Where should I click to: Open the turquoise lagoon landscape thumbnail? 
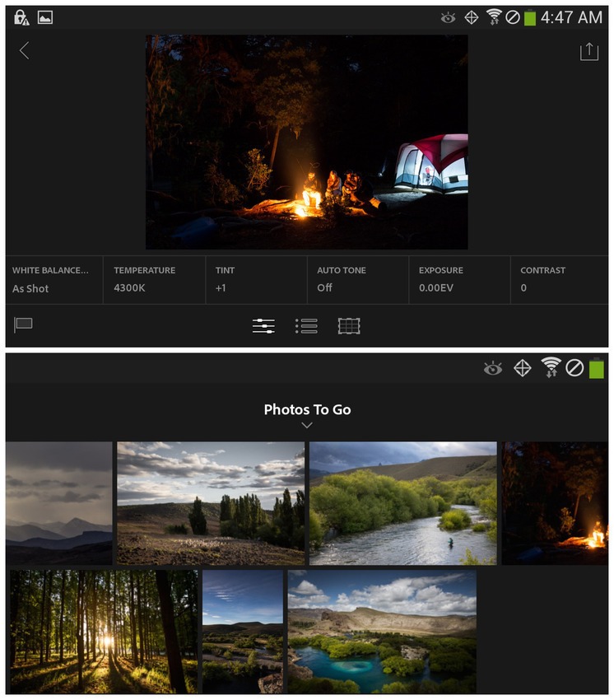click(x=382, y=632)
